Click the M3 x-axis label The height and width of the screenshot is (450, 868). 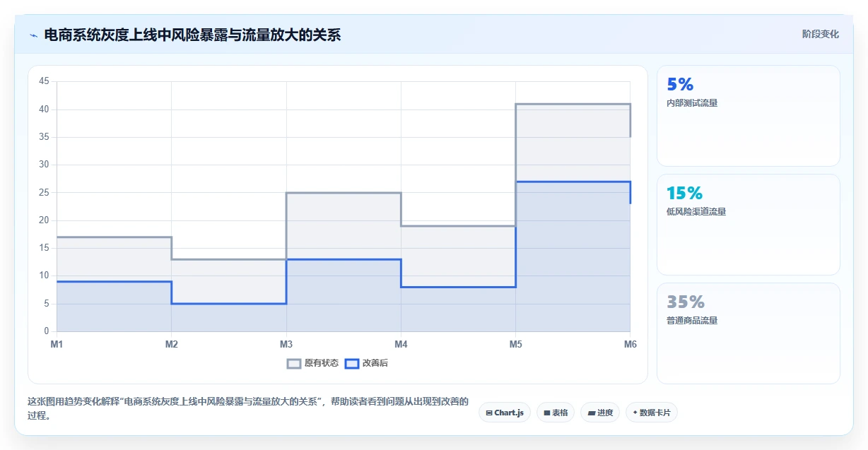tap(286, 344)
